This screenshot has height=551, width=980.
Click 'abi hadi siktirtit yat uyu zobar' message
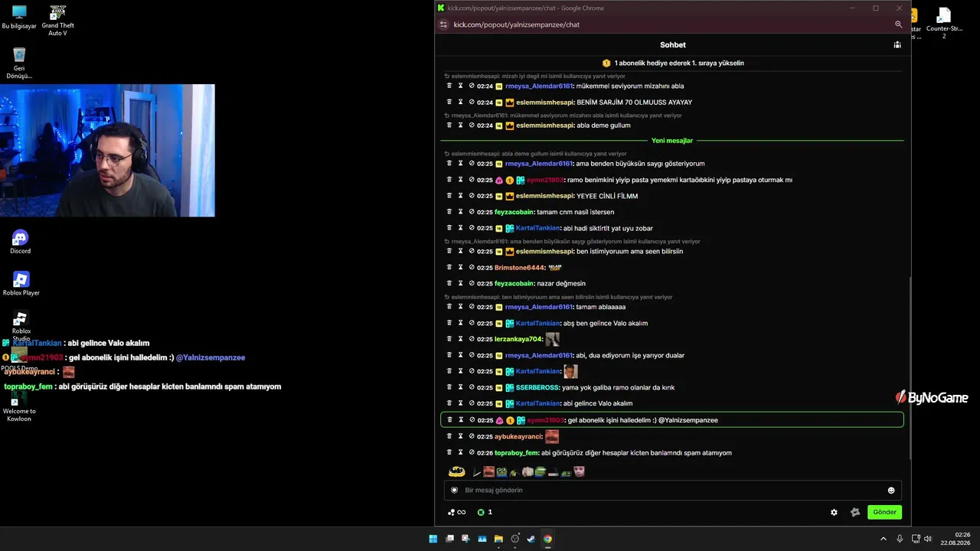pyautogui.click(x=607, y=228)
